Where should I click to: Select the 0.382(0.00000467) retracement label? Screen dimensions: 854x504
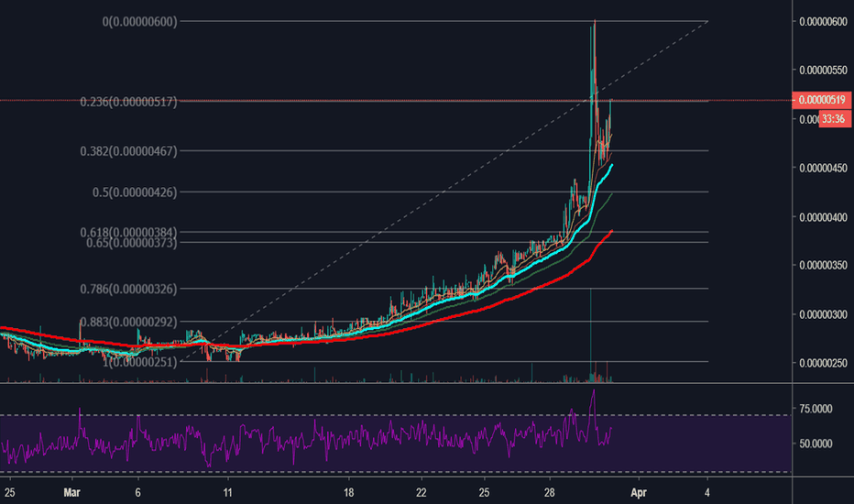coord(128,151)
